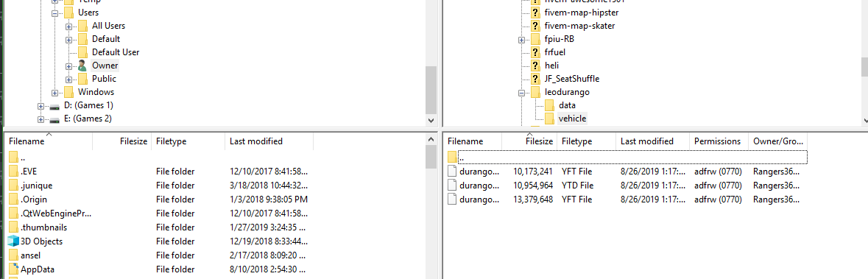This screenshot has height=279, width=868.
Task: Select the remote parent directory '..' entry
Action: pyautogui.click(x=627, y=158)
